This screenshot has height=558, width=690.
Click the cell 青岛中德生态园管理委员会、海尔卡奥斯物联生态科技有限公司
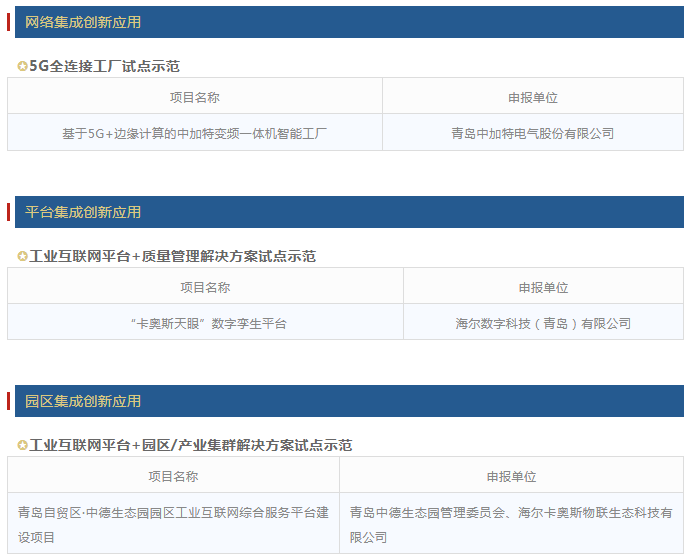pos(511,523)
